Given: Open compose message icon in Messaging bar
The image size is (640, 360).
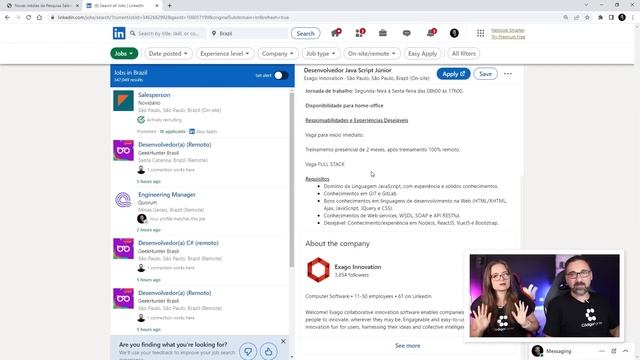Looking at the screenshot, I should [613, 351].
